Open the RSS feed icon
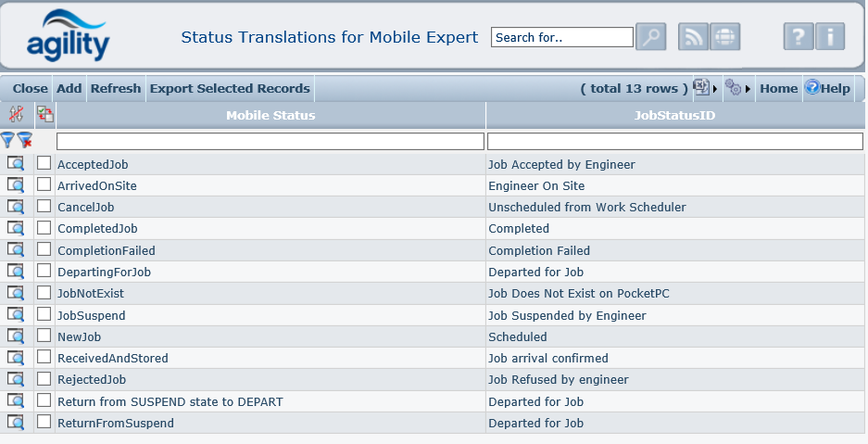Image resolution: width=868 pixels, height=444 pixels. click(x=694, y=37)
